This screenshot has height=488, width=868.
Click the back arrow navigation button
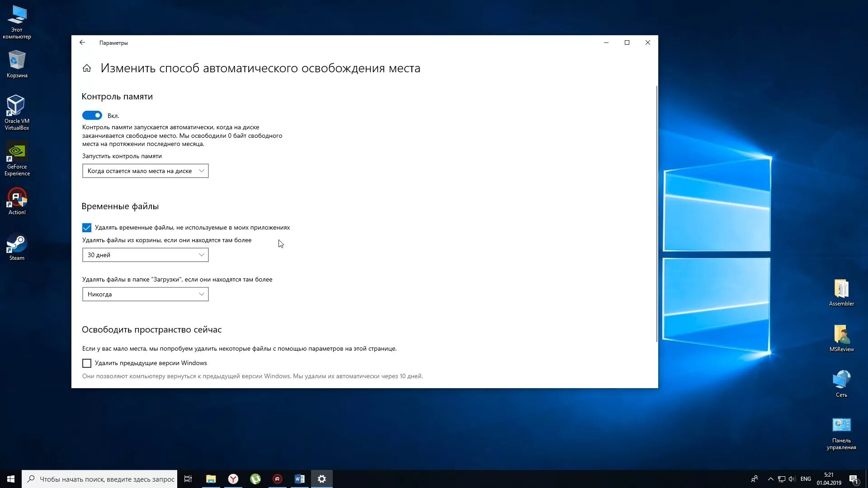click(82, 42)
